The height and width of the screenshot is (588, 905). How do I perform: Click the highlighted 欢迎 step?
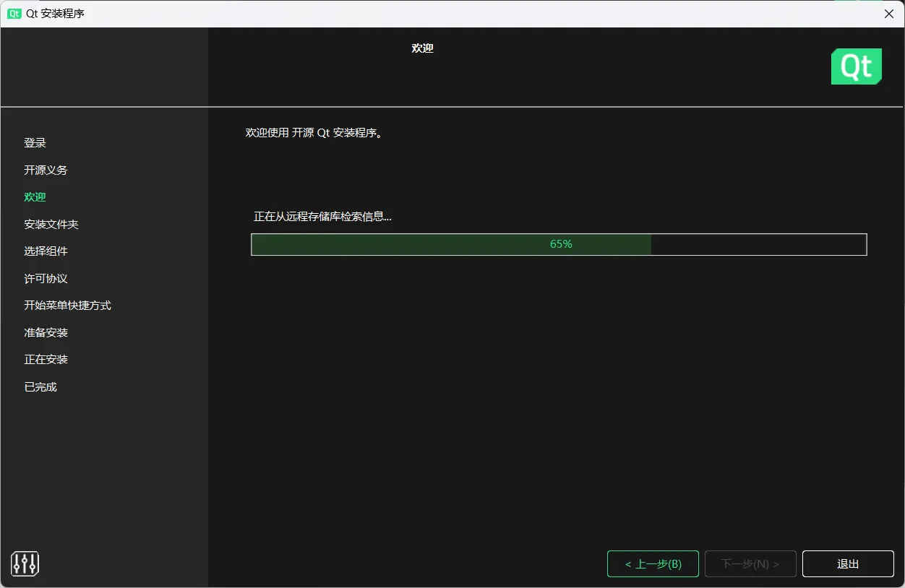tap(35, 196)
